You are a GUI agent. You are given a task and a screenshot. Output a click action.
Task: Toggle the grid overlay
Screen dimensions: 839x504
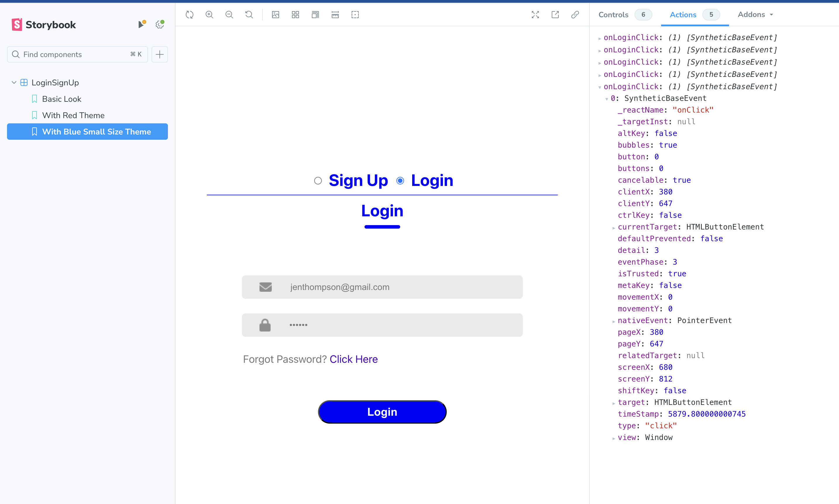pos(295,15)
